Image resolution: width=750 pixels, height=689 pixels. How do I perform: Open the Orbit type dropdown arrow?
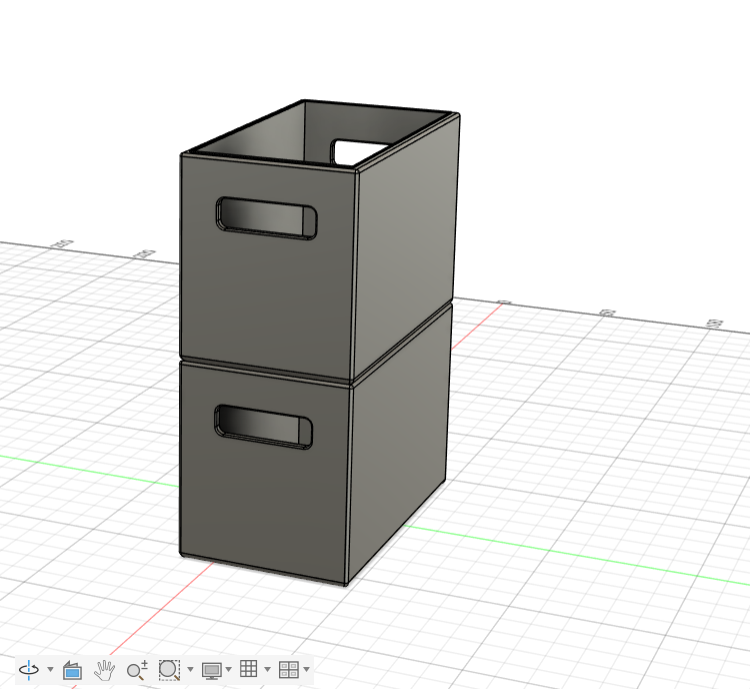pos(50,669)
